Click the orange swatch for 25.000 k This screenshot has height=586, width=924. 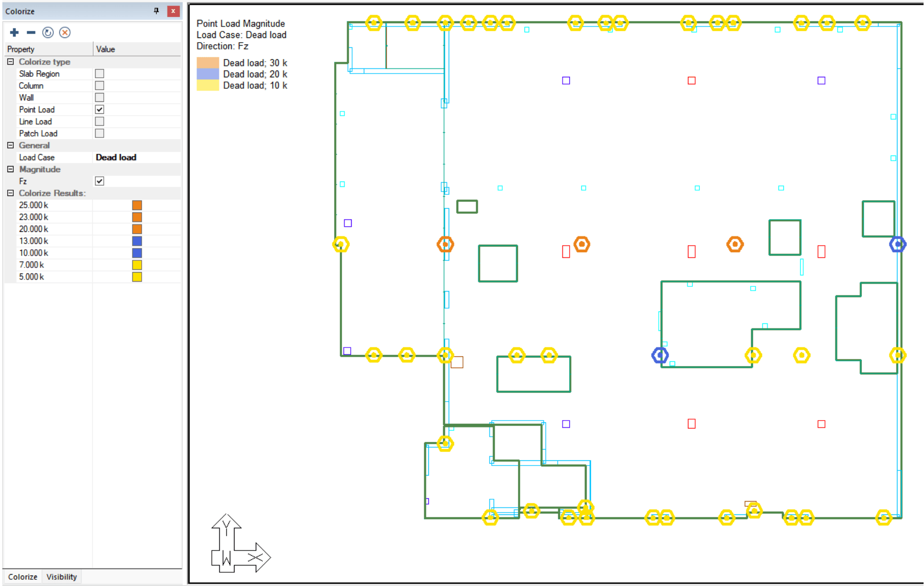[x=137, y=205]
